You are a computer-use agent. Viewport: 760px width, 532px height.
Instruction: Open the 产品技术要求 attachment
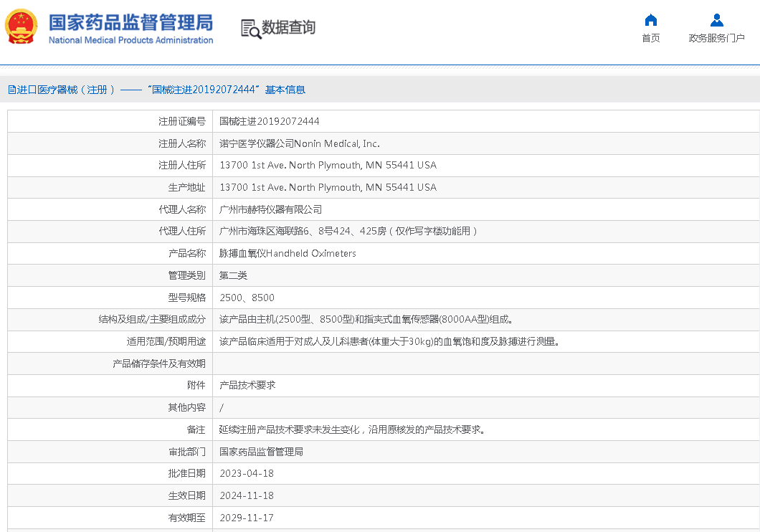pyautogui.click(x=247, y=385)
